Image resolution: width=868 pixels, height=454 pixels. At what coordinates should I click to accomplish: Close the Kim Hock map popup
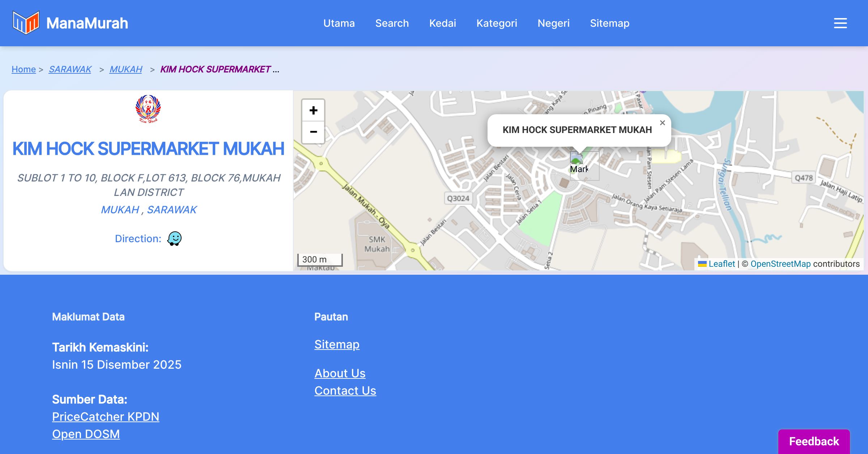pyautogui.click(x=662, y=123)
